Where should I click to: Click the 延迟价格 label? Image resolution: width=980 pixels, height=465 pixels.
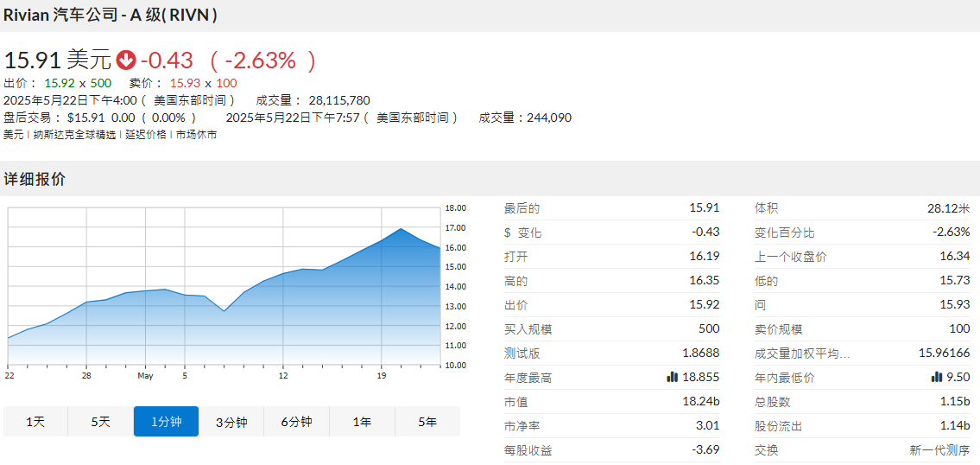pyautogui.click(x=146, y=135)
